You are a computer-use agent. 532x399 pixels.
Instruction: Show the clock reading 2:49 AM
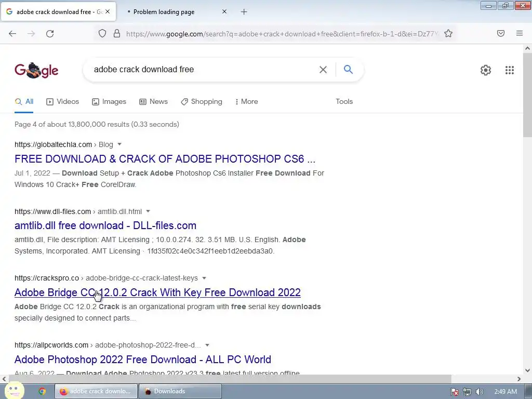[x=506, y=392]
